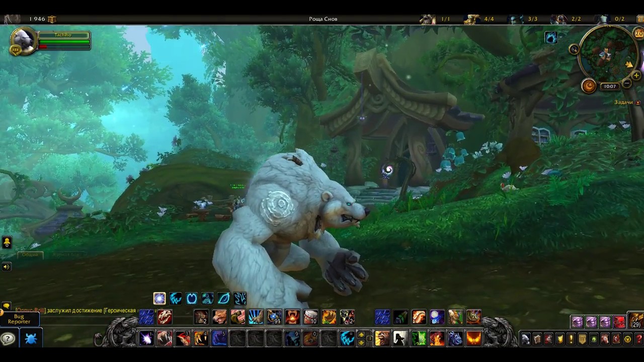Open the help question mark micro button

[638, 339]
